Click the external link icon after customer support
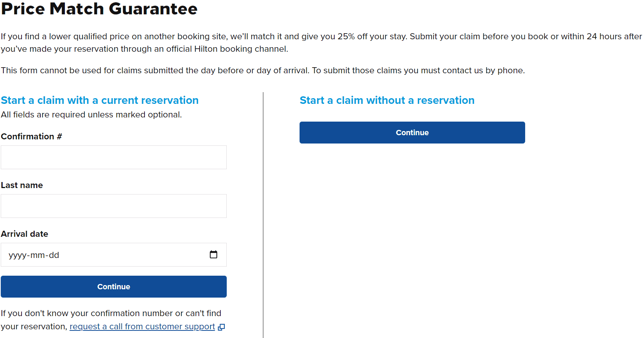 click(221, 327)
